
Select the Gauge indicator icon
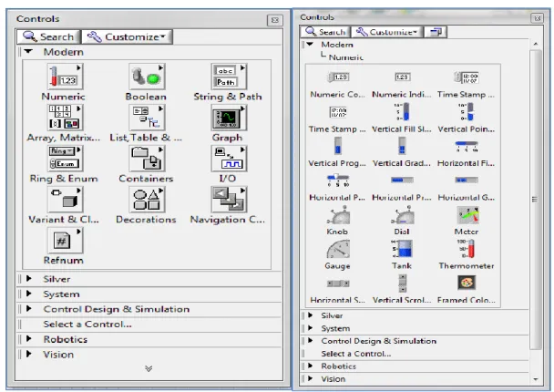[338, 249]
